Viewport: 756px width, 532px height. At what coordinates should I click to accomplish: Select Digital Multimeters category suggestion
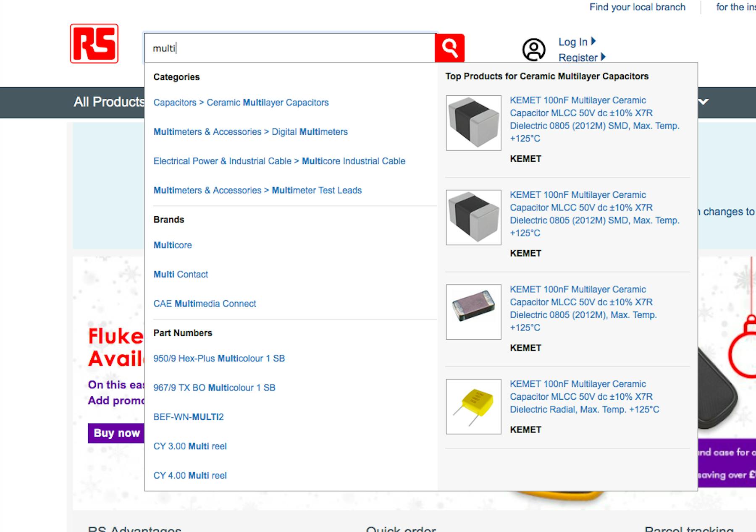[250, 132]
